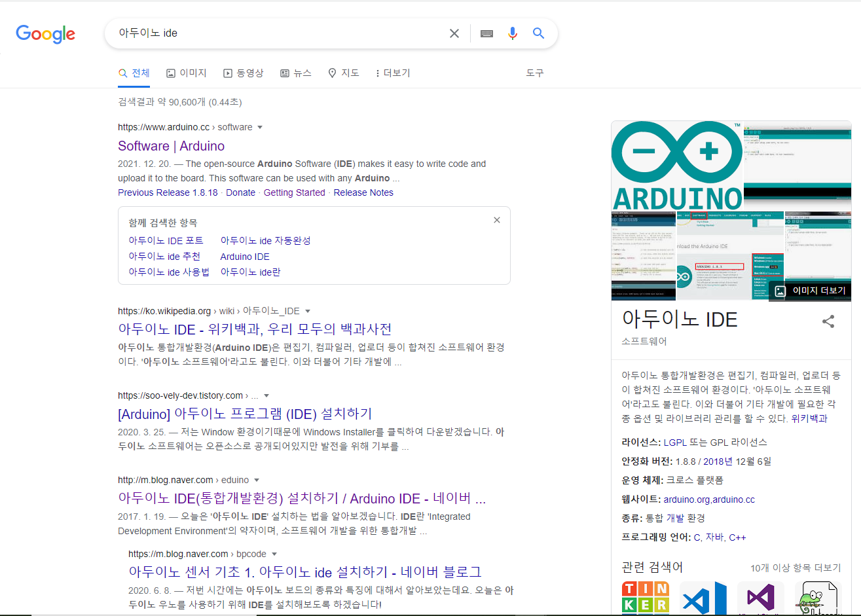This screenshot has height=616, width=861.
Task: Click 10개 이상 항목 더보기
Action: pyautogui.click(x=796, y=568)
